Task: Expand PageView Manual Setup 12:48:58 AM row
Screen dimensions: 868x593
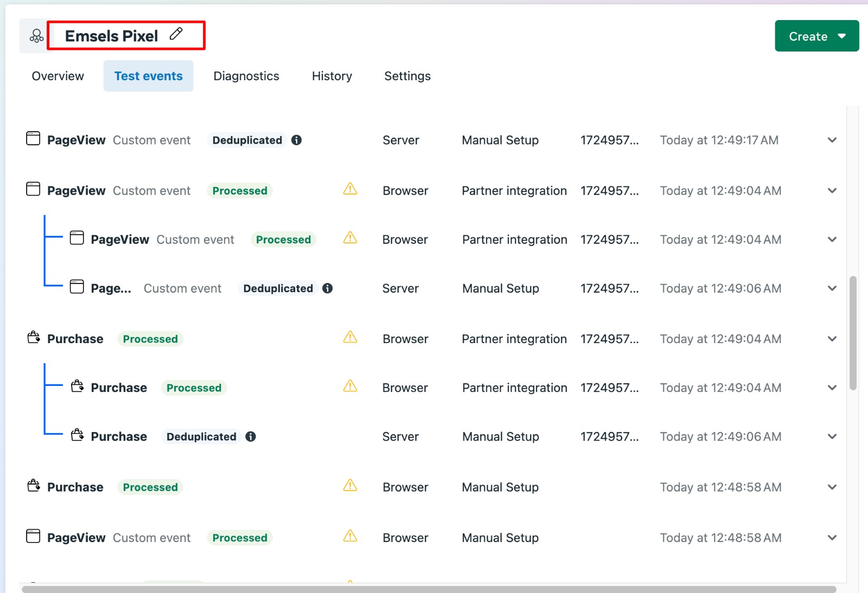Action: click(832, 538)
